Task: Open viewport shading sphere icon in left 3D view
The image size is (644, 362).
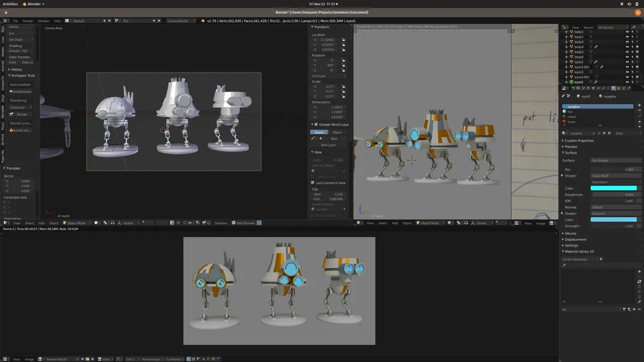Action: coord(96,223)
